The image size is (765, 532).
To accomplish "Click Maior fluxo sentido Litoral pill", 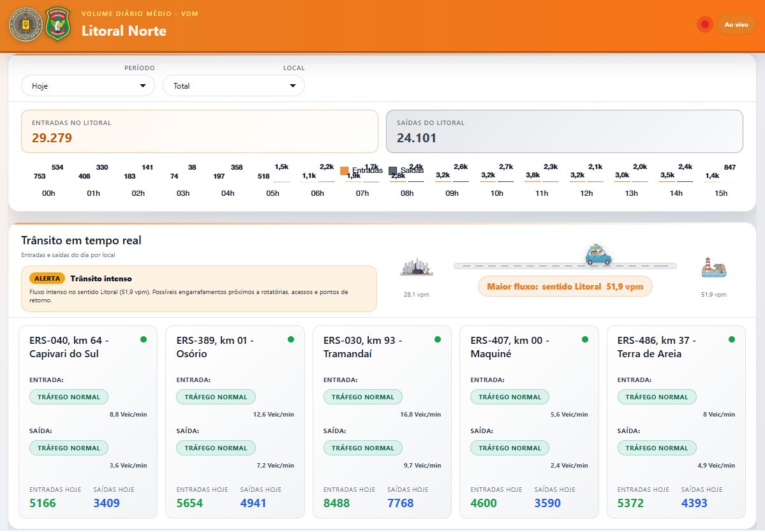I will coord(565,286).
